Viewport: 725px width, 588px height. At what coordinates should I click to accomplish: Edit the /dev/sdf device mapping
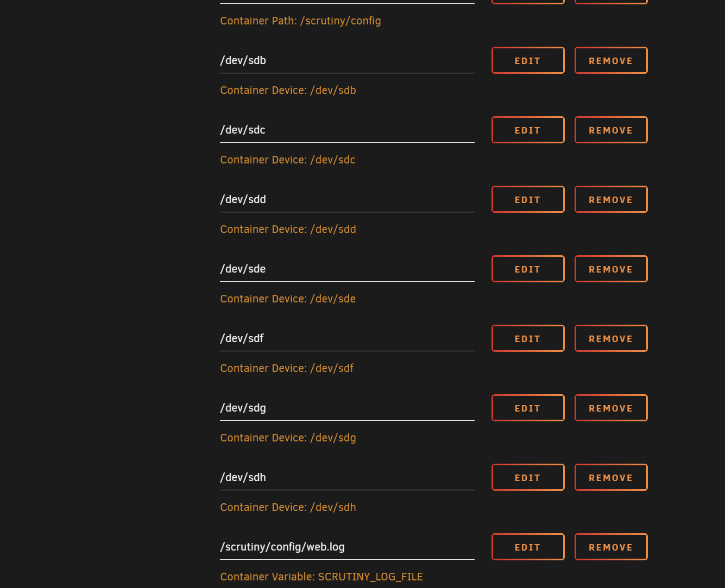point(527,338)
